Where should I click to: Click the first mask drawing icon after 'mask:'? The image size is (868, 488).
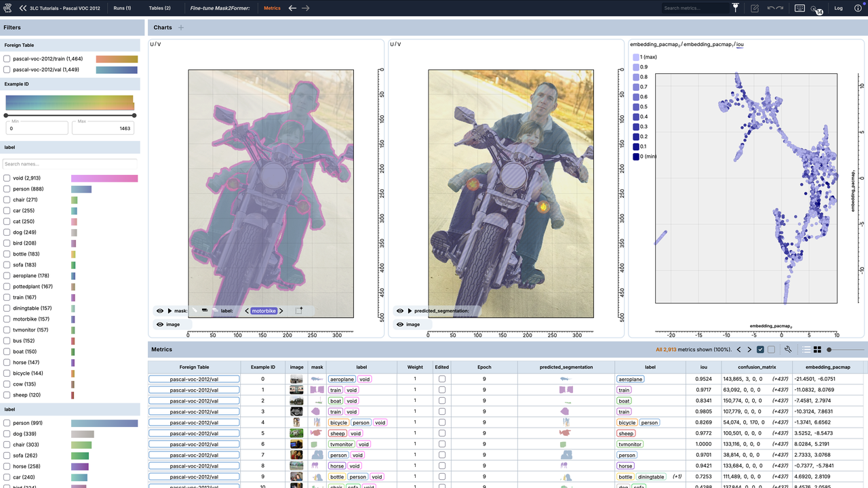pos(194,311)
